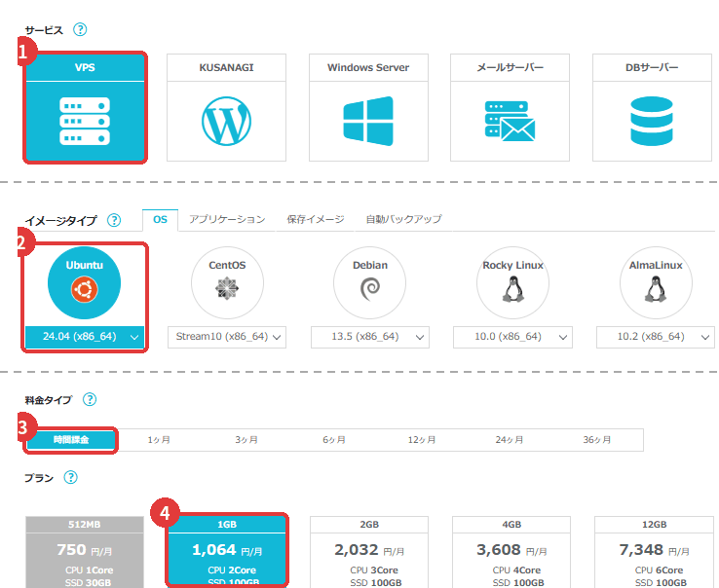Choose the 512MB 750円 plan
The height and width of the screenshot is (588, 719).
(85, 552)
